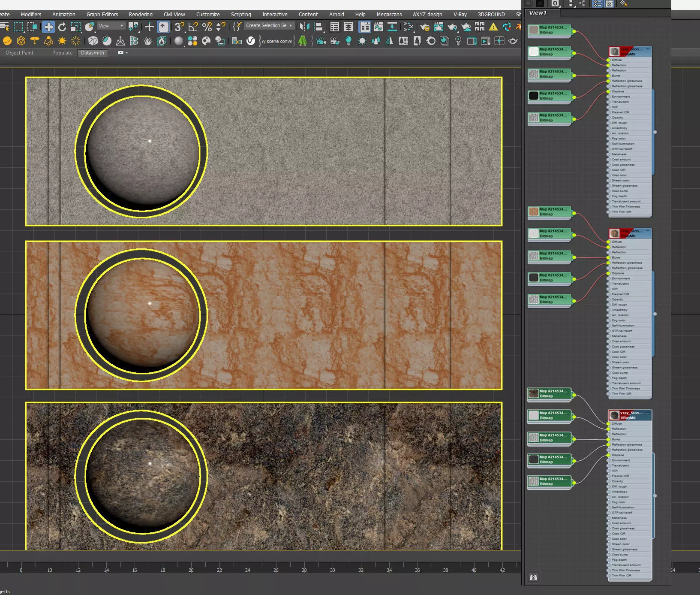Collapse the dark brown VRayMtl node

647,413
